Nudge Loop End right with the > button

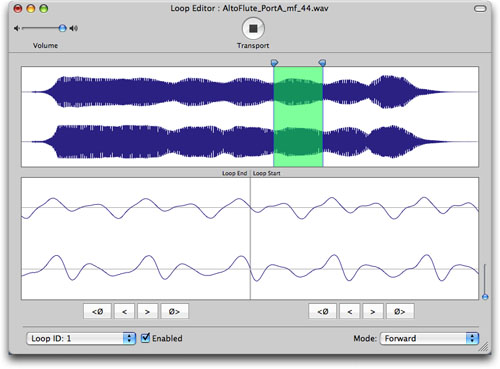(x=147, y=311)
